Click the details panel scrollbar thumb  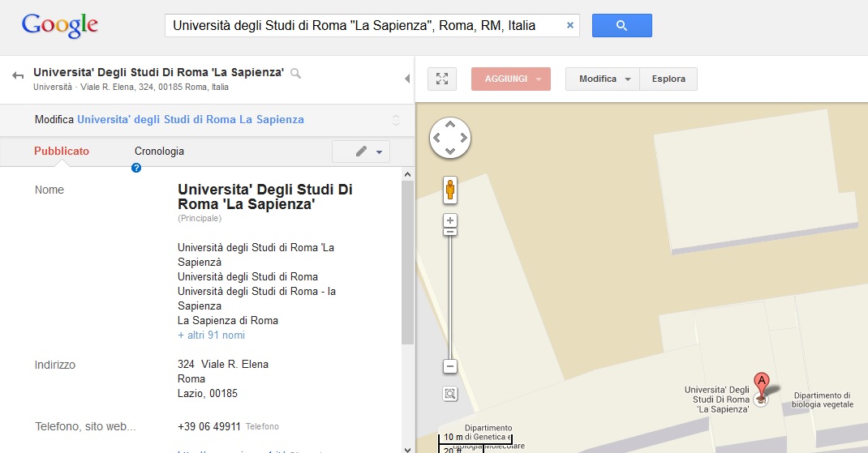pos(407,263)
